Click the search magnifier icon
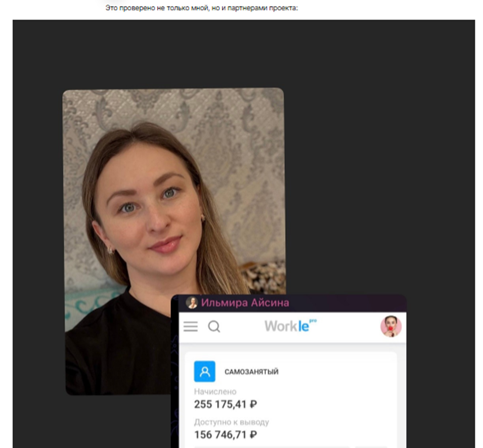Viewport: 483px width, 448px height. click(214, 326)
